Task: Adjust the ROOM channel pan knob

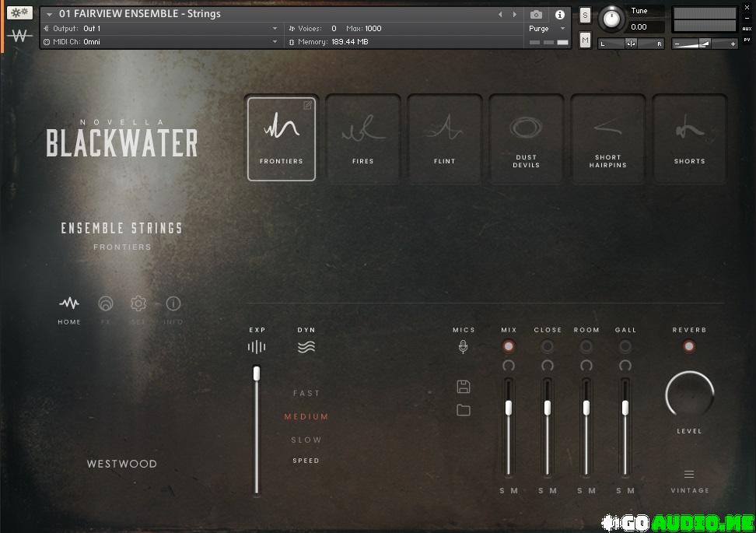Action: coord(586,366)
